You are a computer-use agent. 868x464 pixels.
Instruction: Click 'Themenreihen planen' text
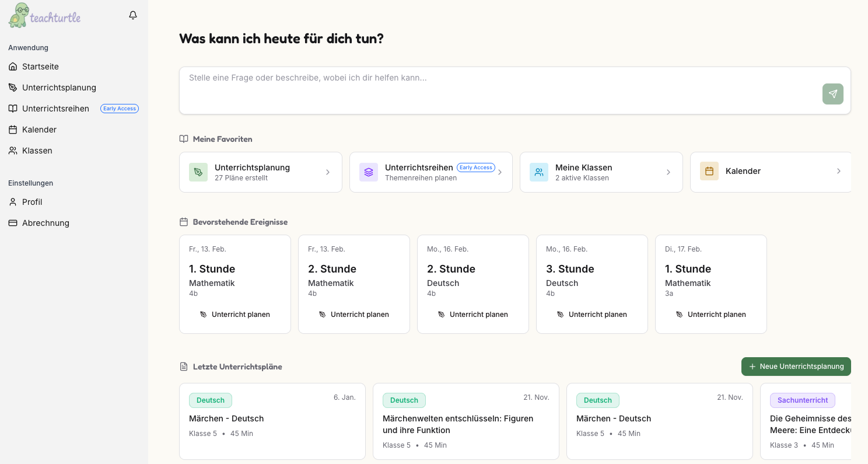pyautogui.click(x=421, y=178)
